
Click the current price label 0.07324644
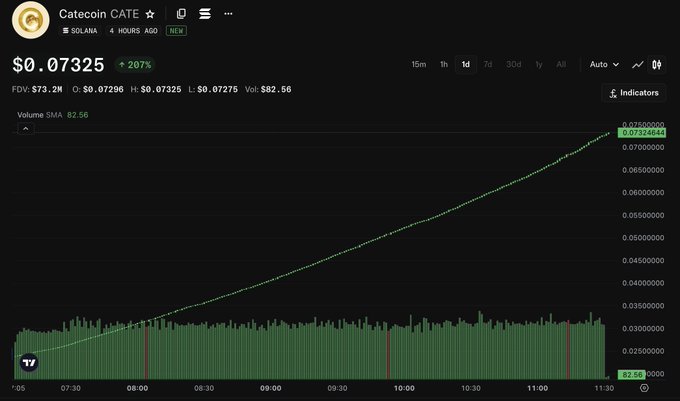click(642, 133)
